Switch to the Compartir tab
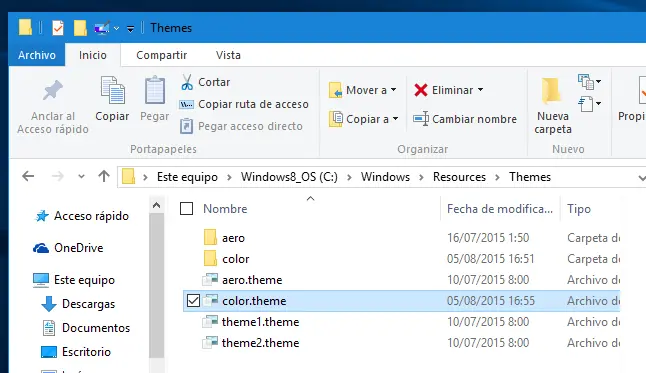 click(x=162, y=55)
